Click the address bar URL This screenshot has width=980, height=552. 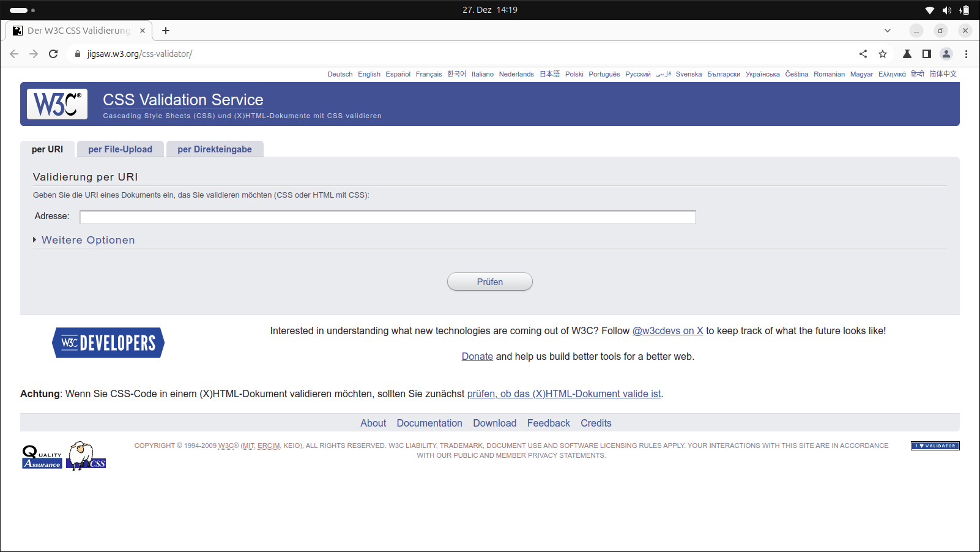coord(139,54)
